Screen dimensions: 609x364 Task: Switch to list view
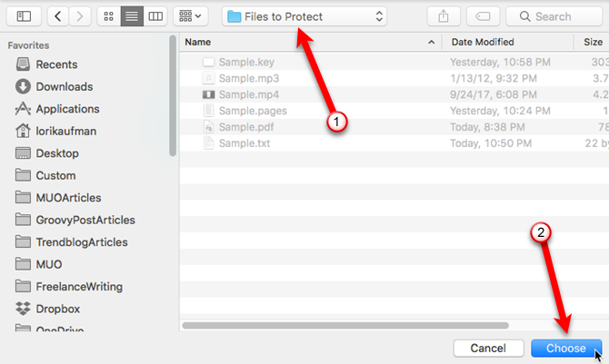pyautogui.click(x=132, y=16)
